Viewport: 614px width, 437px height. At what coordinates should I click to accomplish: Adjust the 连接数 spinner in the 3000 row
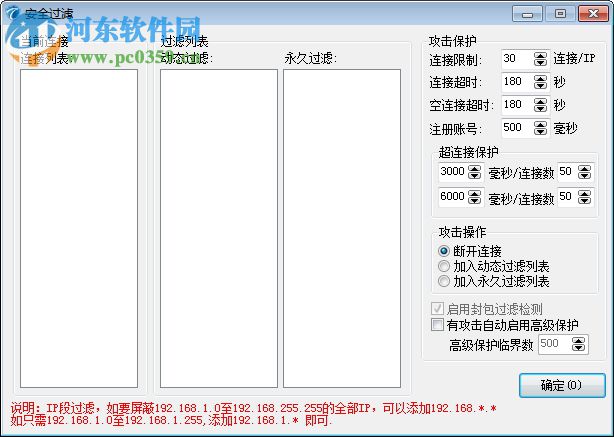[585, 172]
